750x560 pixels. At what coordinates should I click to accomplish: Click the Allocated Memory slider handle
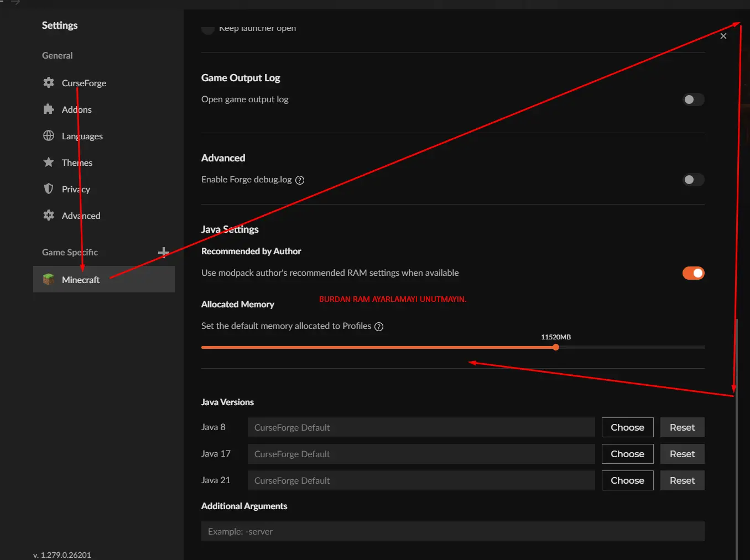(556, 347)
